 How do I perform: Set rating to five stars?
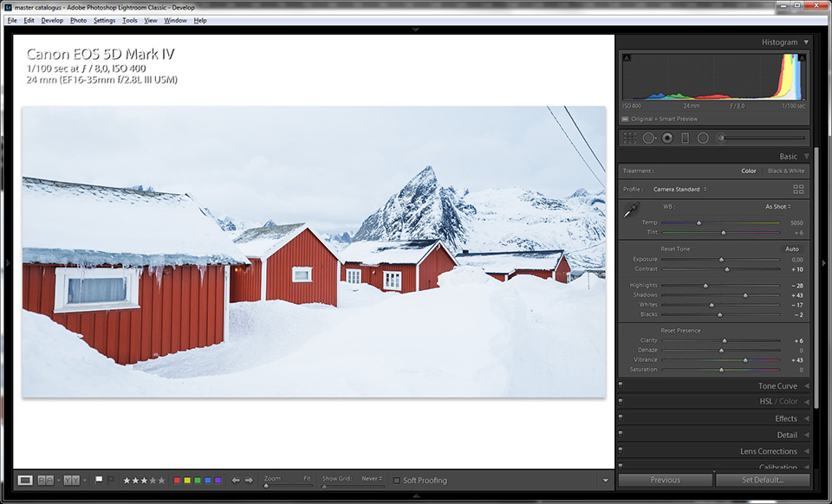coord(162,481)
